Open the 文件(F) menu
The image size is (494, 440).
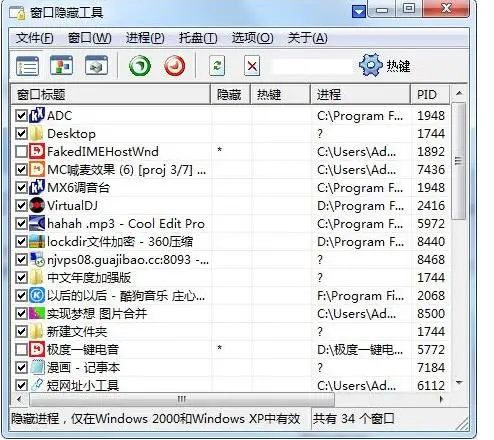(35, 38)
